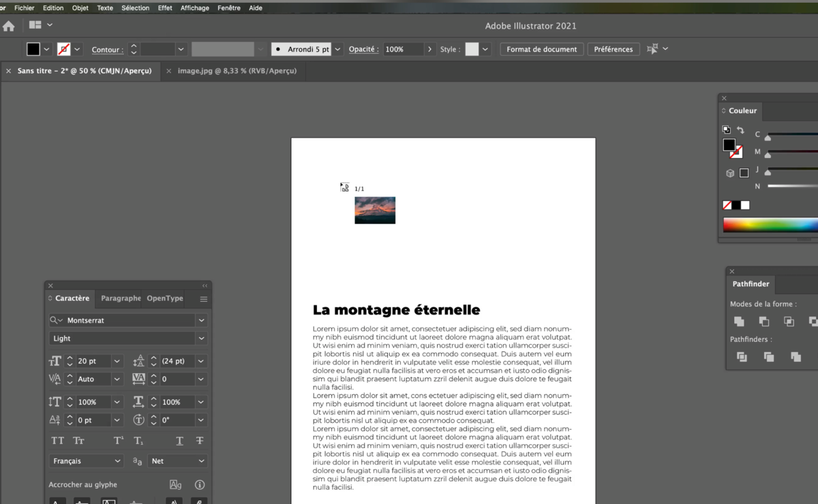Switch to the Paragraphe tab
The image size is (818, 504).
coord(121,298)
